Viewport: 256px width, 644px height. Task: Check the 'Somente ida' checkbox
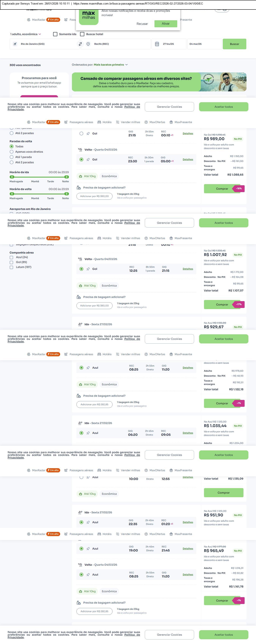click(55, 34)
